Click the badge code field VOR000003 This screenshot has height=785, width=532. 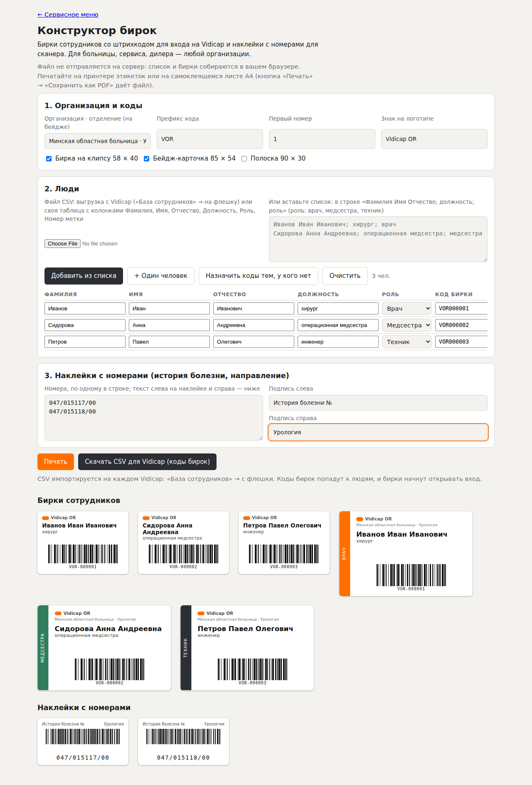coord(461,342)
